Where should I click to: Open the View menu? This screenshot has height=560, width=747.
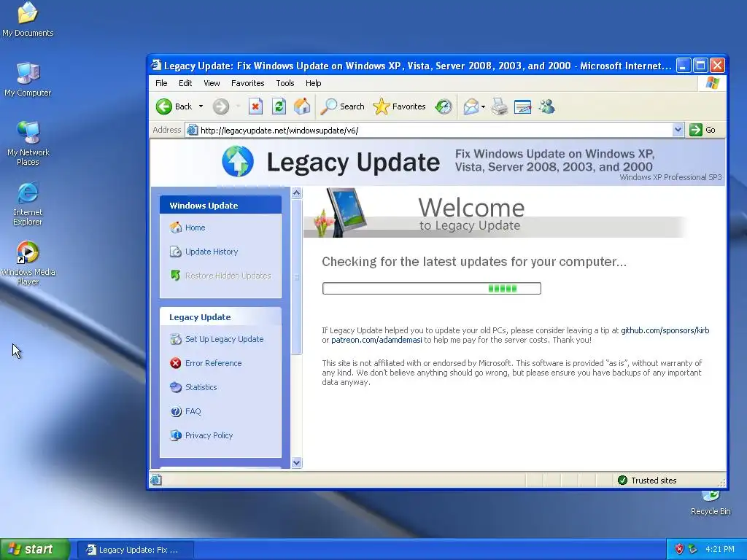pyautogui.click(x=212, y=83)
